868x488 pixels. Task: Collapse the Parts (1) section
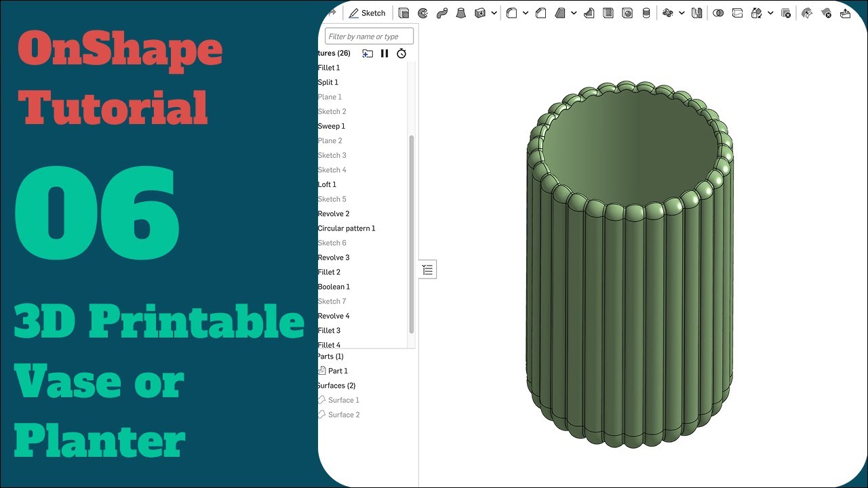330,357
